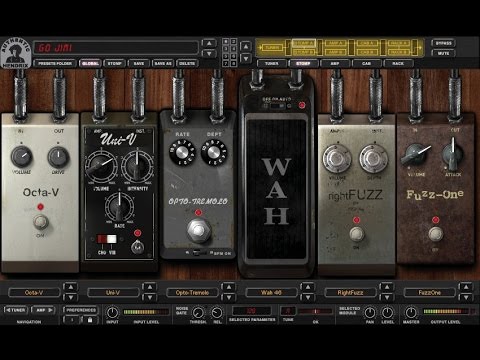The width and height of the screenshot is (480, 360).
Task: Click the down arrow next to Wah 46 slot
Action: tap(308, 297)
